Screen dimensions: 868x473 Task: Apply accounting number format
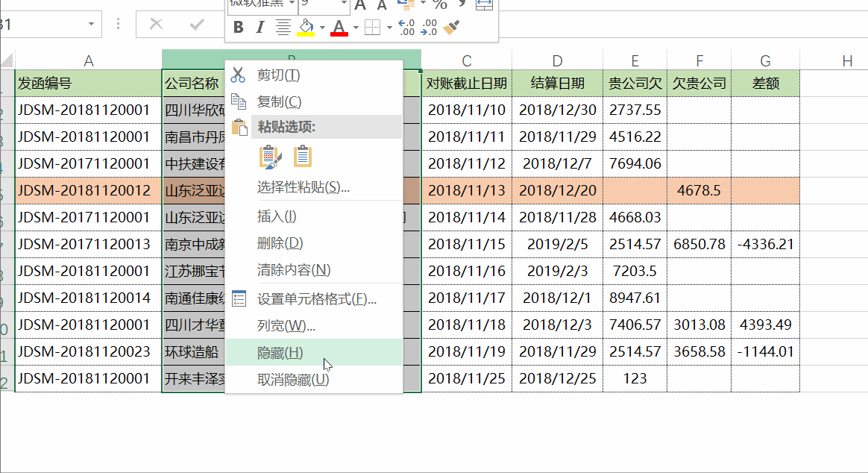pos(406,4)
